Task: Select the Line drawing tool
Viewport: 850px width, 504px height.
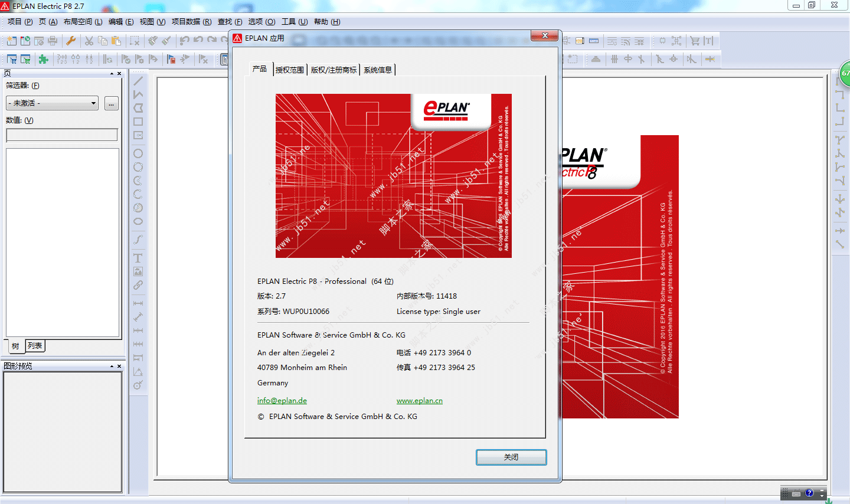Action: (x=138, y=81)
